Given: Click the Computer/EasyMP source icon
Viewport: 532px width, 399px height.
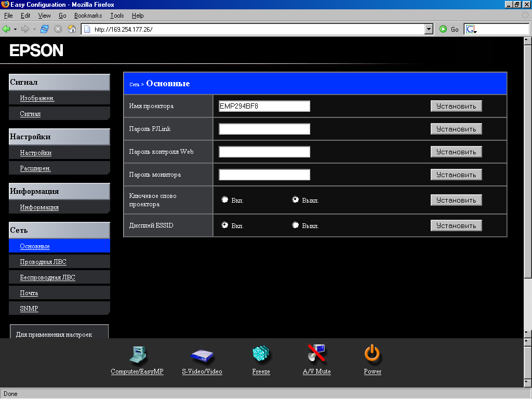Looking at the screenshot, I should point(138,354).
